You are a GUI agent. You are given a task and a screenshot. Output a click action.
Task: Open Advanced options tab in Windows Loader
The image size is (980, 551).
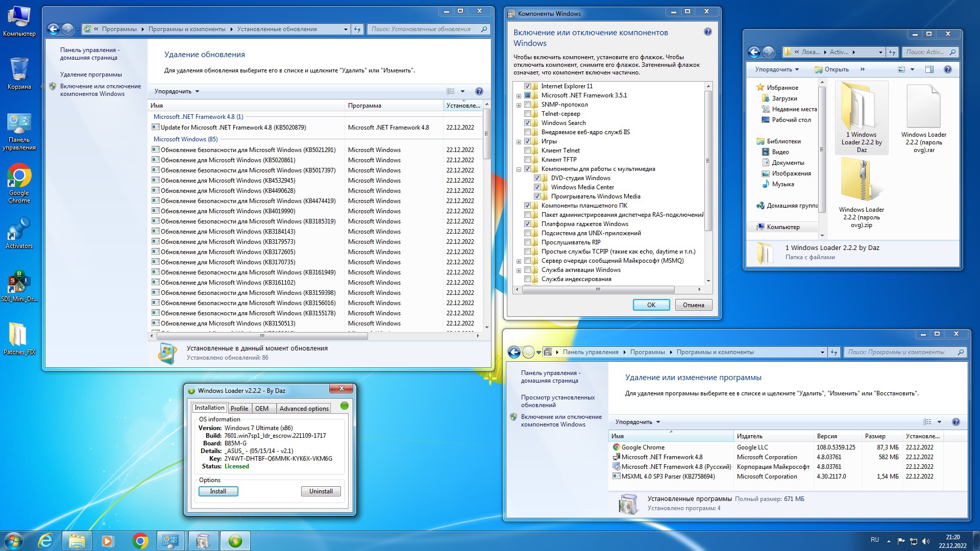pyautogui.click(x=304, y=409)
